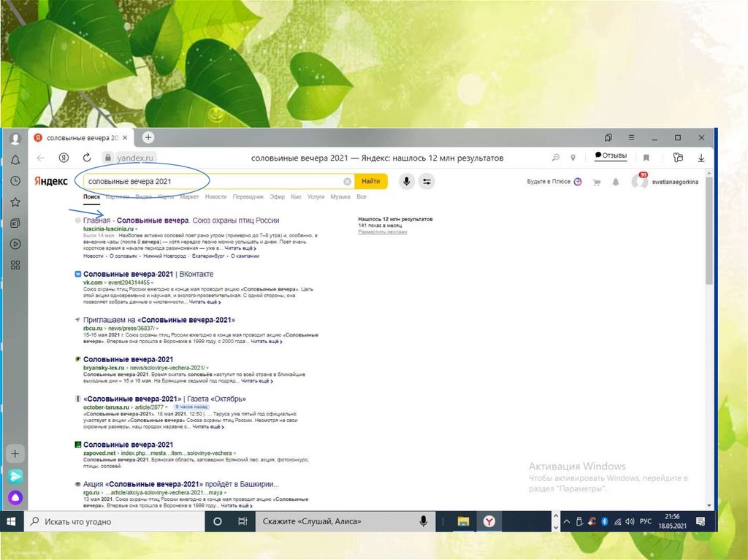The image size is (748, 560).
Task: Open the Windows Start button
Action: coord(10,521)
